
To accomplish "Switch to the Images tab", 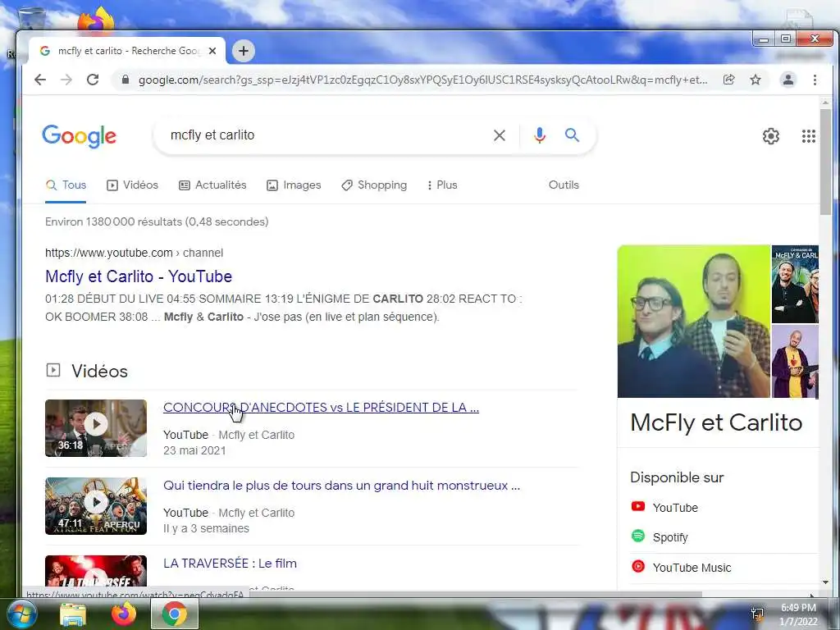I will tap(294, 185).
